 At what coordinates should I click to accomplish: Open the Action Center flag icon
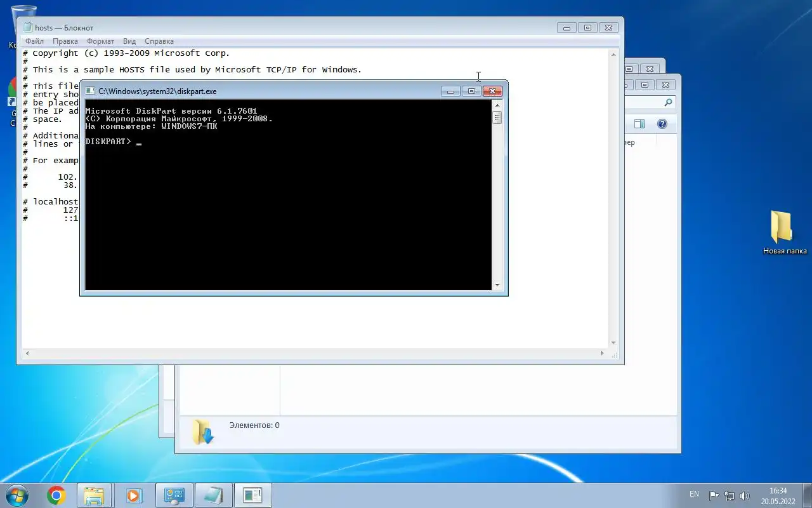tap(714, 495)
